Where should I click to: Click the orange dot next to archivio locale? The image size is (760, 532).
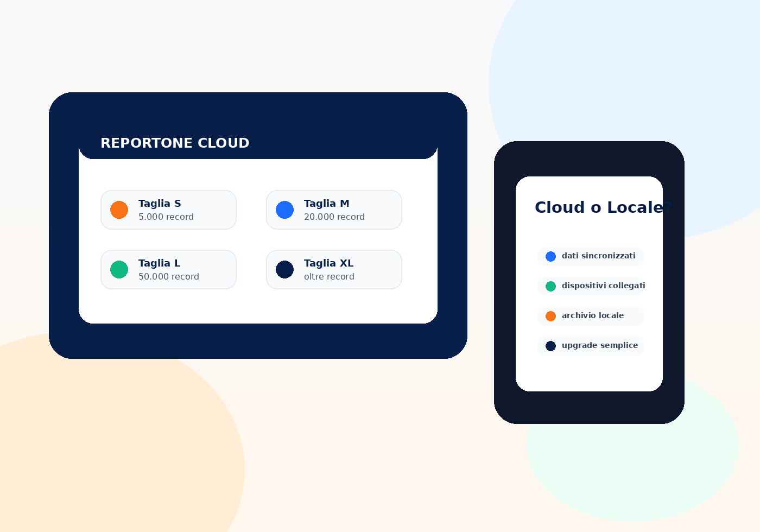point(550,316)
